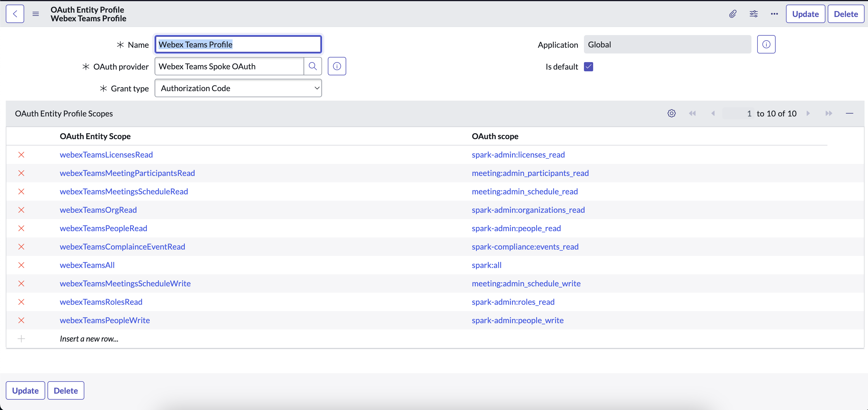Open the spark-admin:people_write link
This screenshot has height=410, width=868.
click(517, 321)
